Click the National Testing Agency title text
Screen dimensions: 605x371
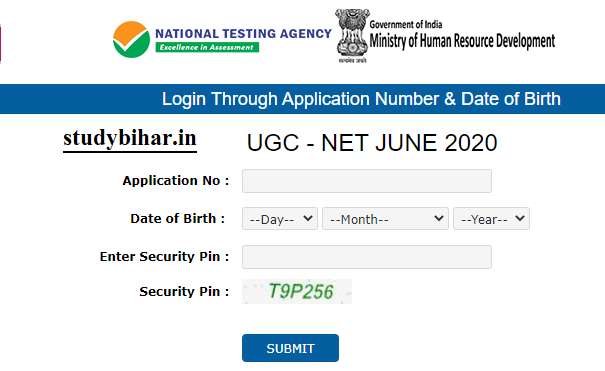(243, 34)
